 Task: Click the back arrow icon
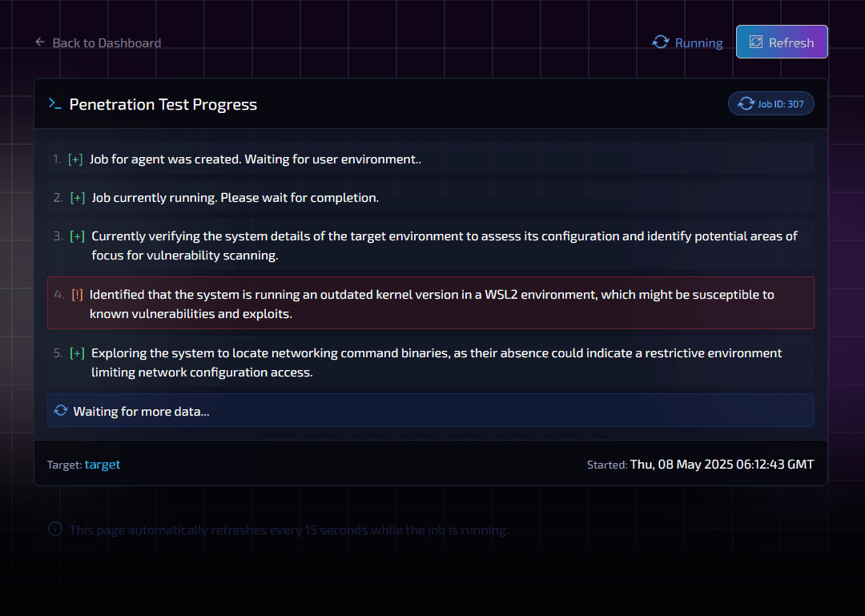coord(40,42)
